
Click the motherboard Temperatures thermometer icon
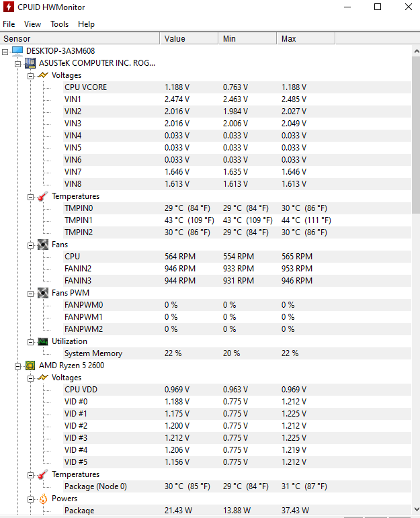pos(43,196)
